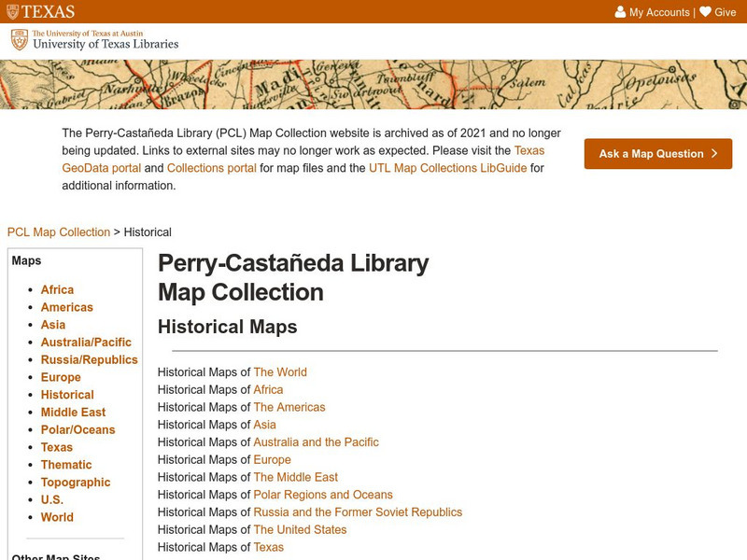Select Africa in the Maps sidebar

tap(57, 289)
